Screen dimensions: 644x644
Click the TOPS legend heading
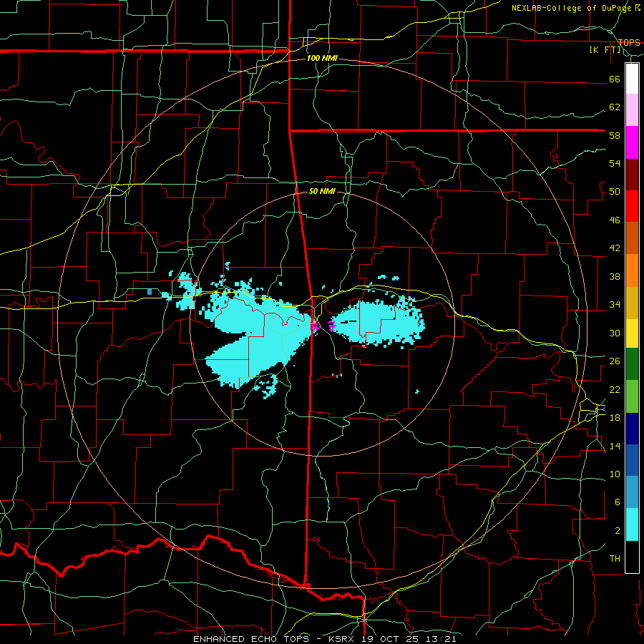[x=629, y=42]
